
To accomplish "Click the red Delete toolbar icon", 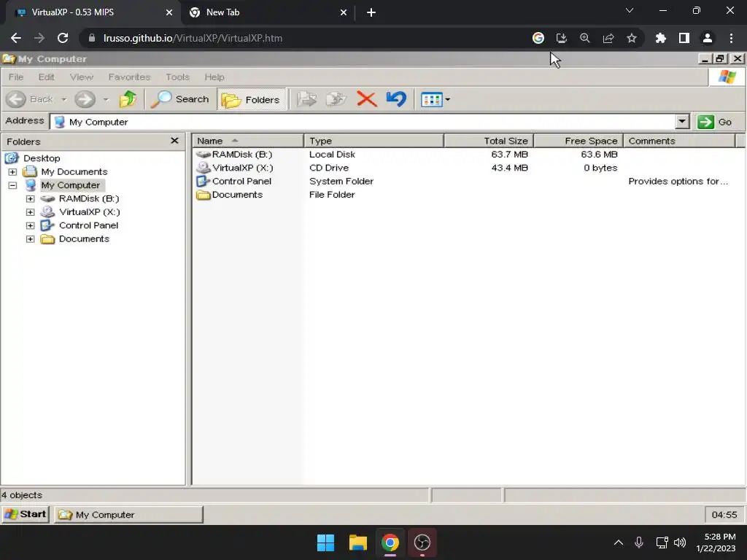I will tap(366, 99).
